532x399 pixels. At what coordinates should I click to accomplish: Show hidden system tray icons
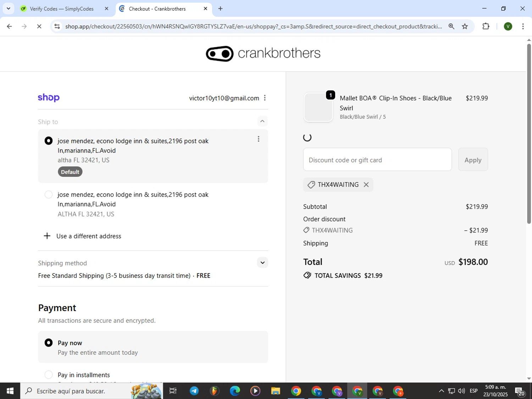coord(441,391)
